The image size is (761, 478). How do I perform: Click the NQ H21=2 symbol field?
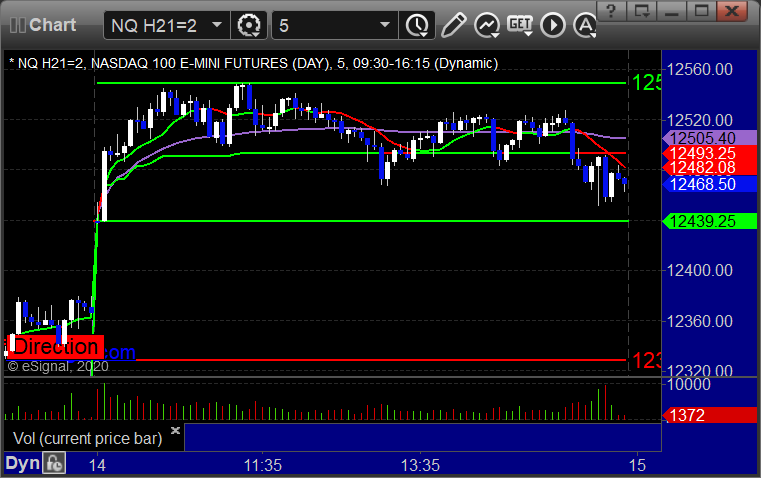[x=166, y=25]
